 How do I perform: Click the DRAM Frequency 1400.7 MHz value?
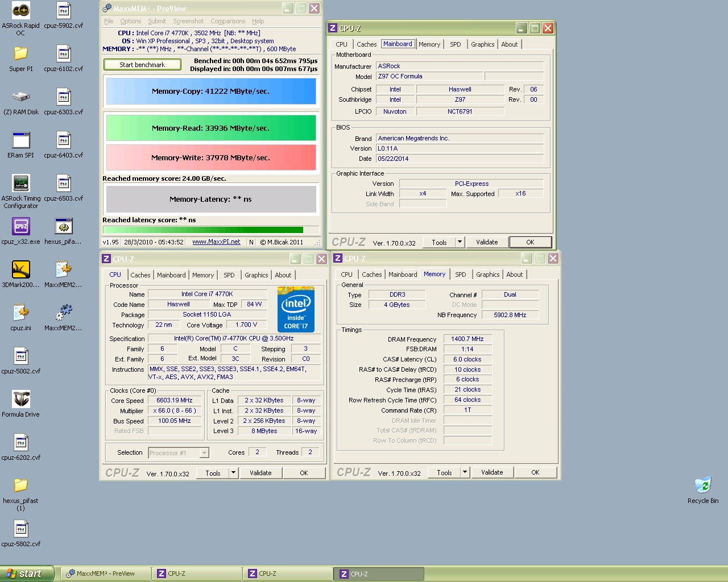point(468,339)
